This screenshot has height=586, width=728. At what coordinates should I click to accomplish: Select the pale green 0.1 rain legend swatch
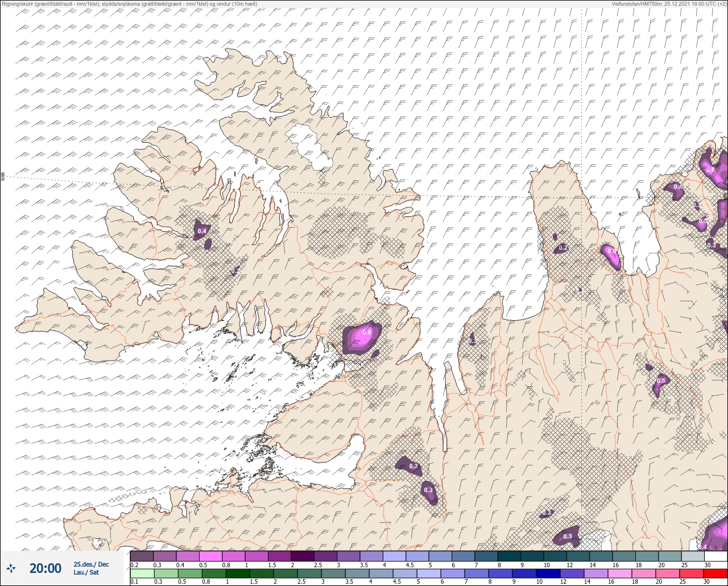142,573
